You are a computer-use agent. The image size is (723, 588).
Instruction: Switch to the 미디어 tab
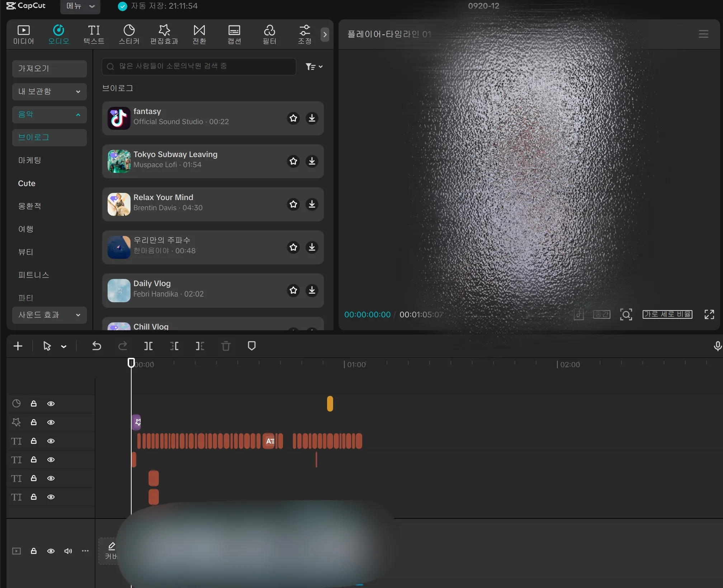point(24,35)
